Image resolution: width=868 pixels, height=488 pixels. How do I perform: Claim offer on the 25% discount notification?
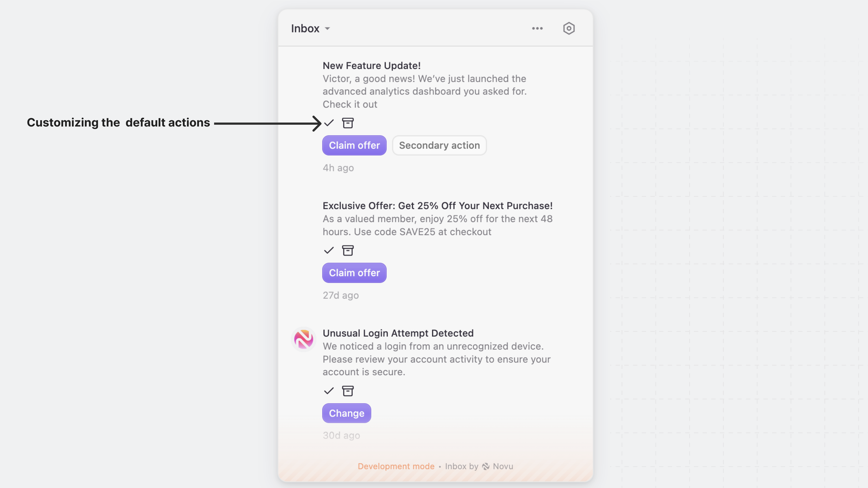(x=354, y=273)
